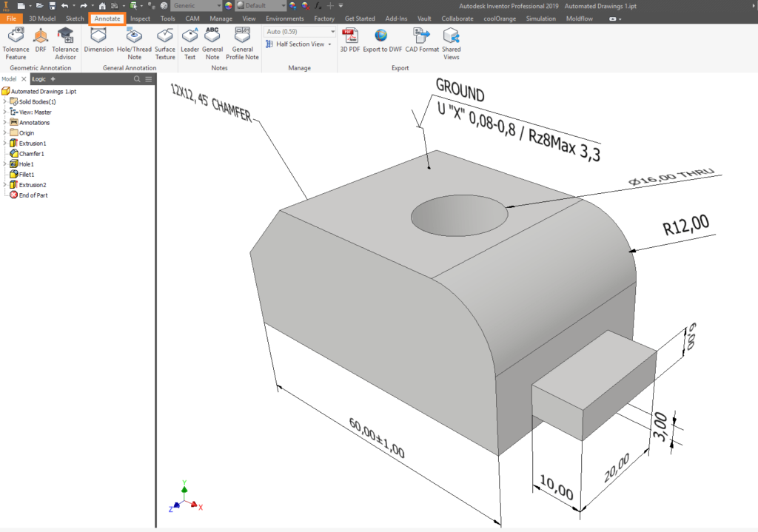The image size is (758, 532).
Task: Search the model browser
Action: [137, 78]
